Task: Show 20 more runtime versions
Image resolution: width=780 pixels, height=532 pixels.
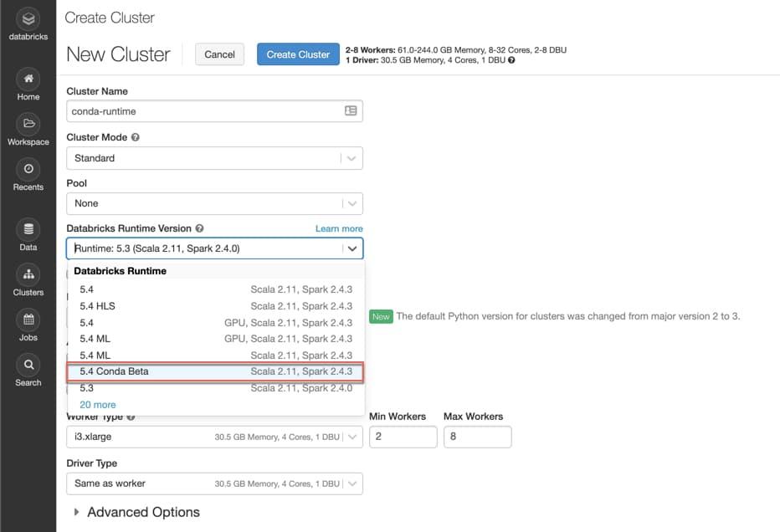Action: coord(97,404)
